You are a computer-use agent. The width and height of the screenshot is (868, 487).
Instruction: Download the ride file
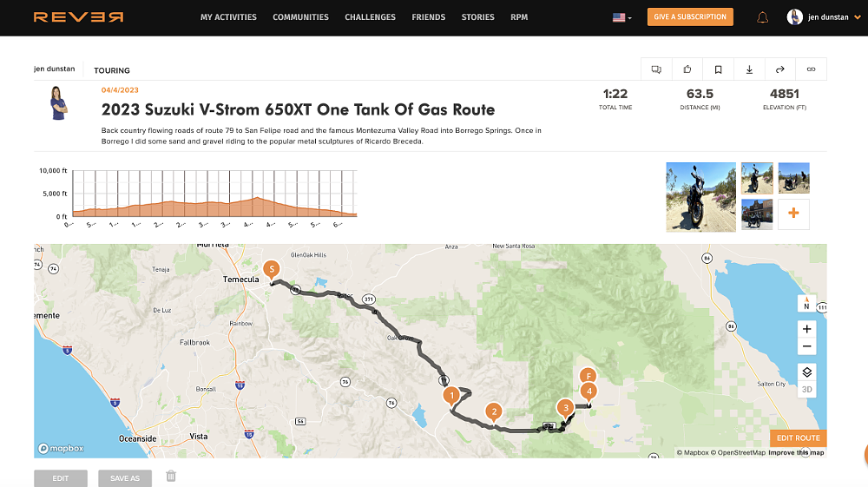coord(749,69)
